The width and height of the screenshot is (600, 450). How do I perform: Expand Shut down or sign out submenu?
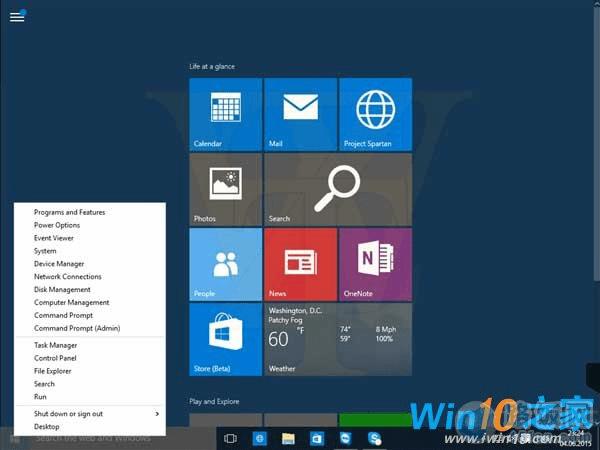pos(90,414)
